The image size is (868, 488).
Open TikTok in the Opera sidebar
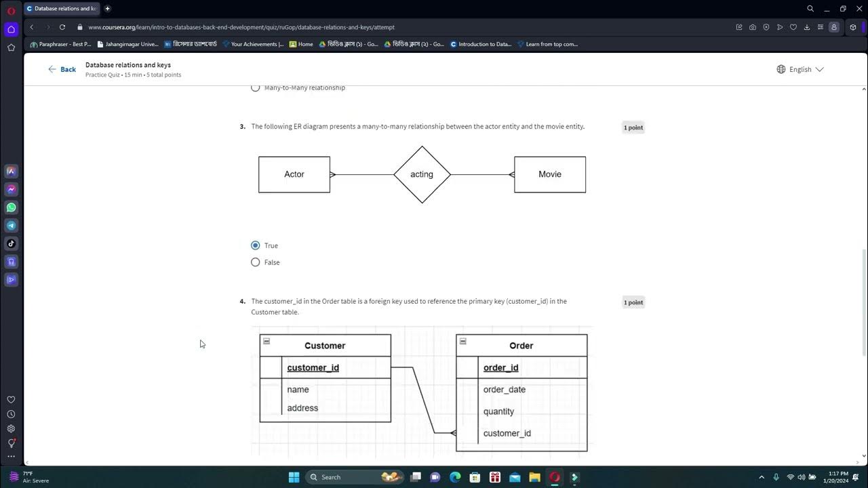click(11, 243)
